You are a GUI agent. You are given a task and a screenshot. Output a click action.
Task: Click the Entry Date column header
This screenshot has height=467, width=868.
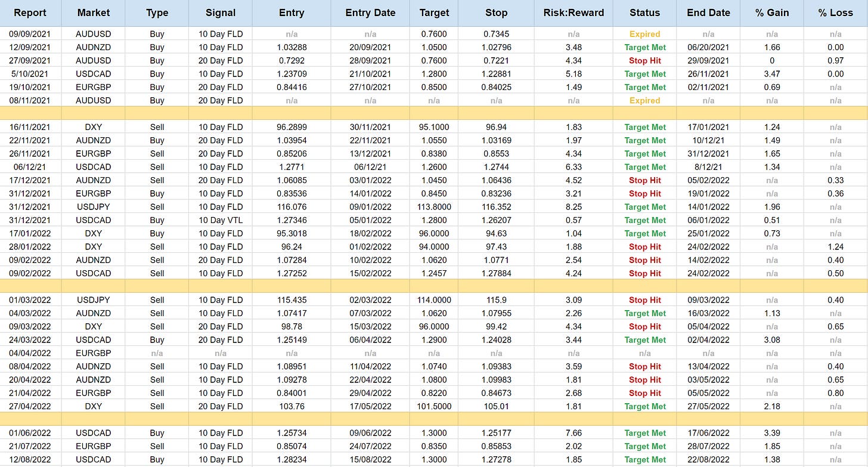tap(370, 13)
